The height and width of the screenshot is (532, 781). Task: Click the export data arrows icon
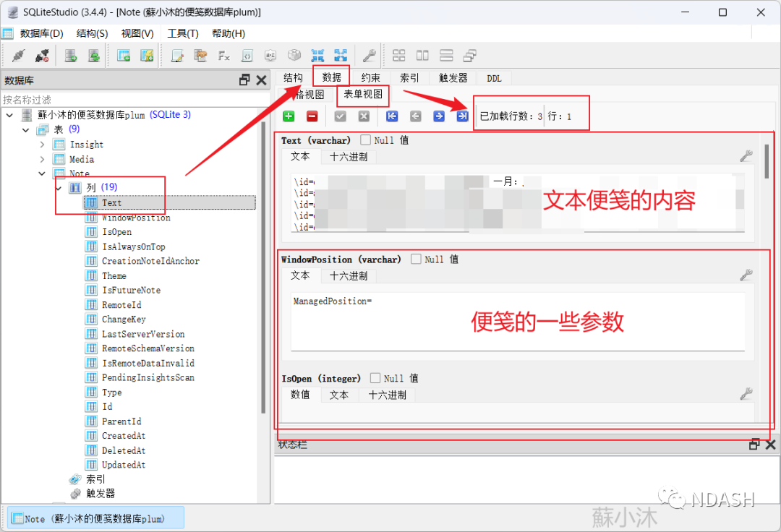tap(341, 55)
